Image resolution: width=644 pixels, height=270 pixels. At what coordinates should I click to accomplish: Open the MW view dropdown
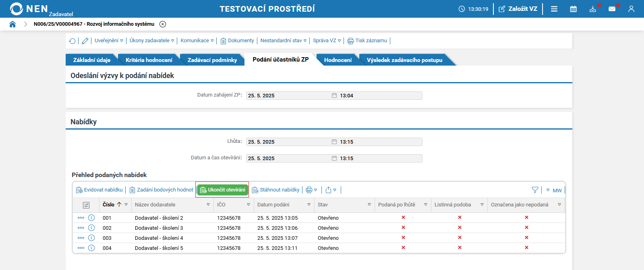554,190
